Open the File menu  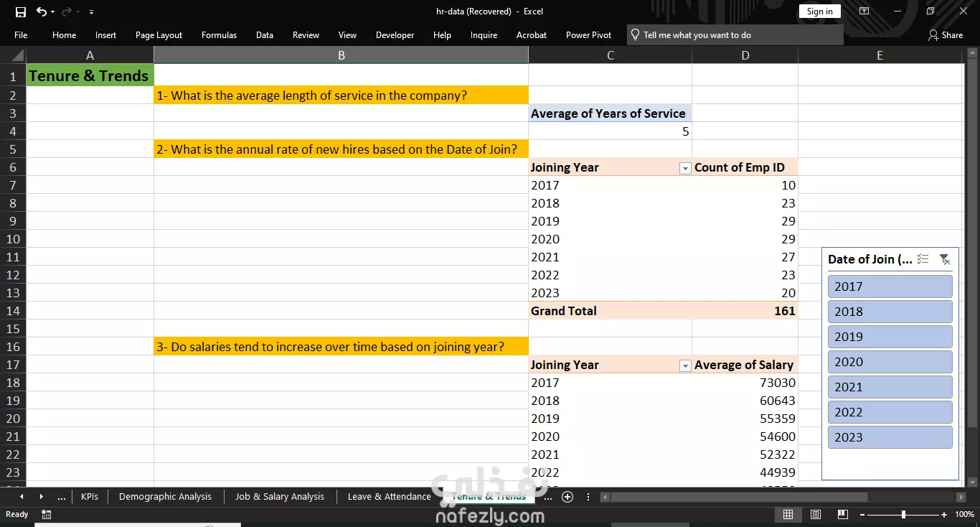[x=21, y=34]
